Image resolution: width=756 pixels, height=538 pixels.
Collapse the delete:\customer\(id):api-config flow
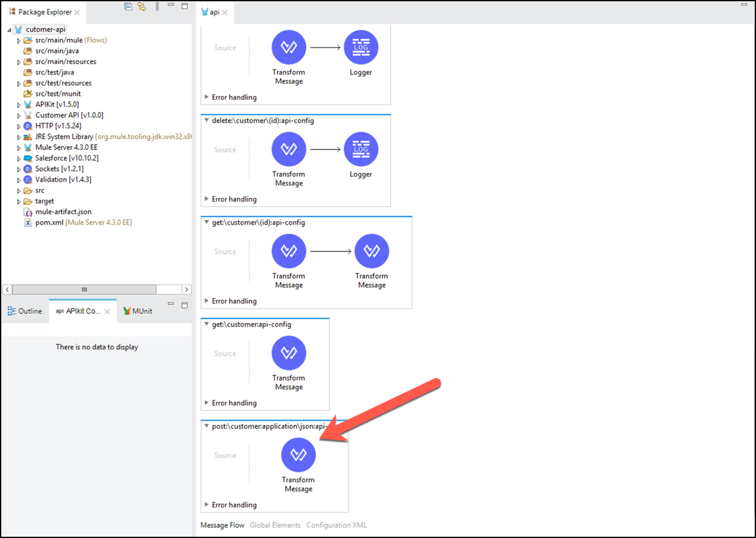(x=207, y=120)
